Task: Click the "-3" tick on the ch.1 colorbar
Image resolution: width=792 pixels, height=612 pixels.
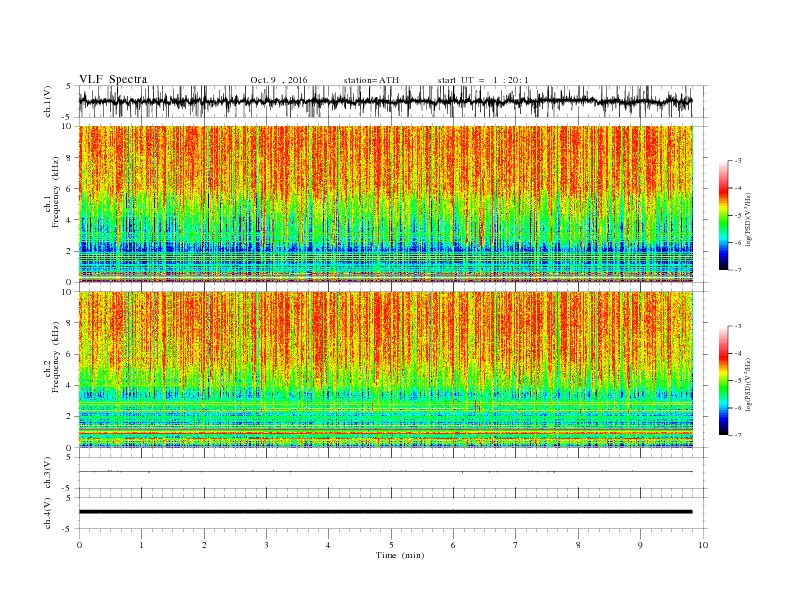Action: (x=737, y=161)
